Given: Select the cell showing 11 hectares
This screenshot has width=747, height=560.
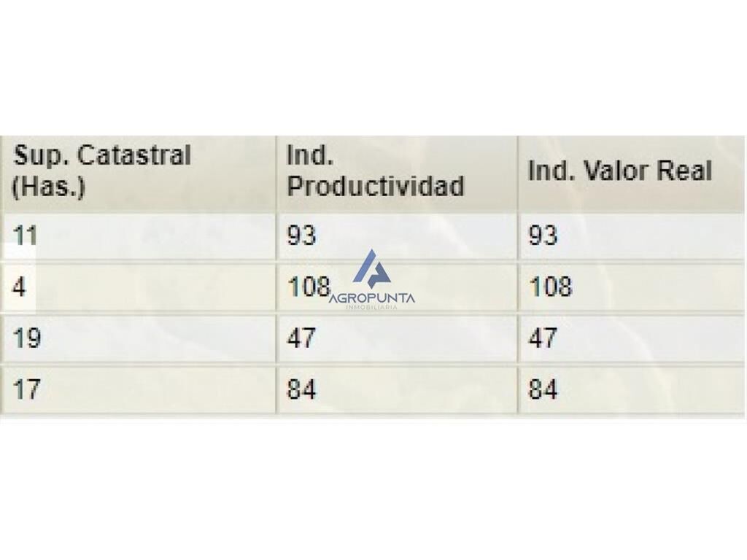Looking at the screenshot, I should click(138, 236).
